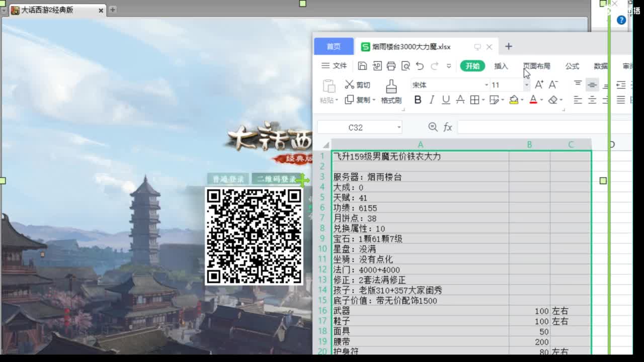Click select-all corner of spreadsheet
This screenshot has width=644, height=362.
326,145
